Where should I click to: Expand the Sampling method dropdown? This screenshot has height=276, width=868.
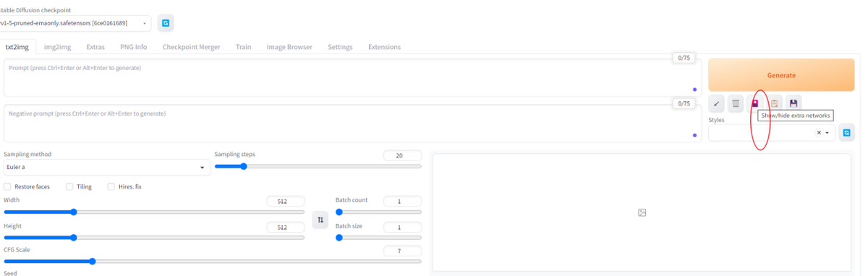click(x=106, y=168)
